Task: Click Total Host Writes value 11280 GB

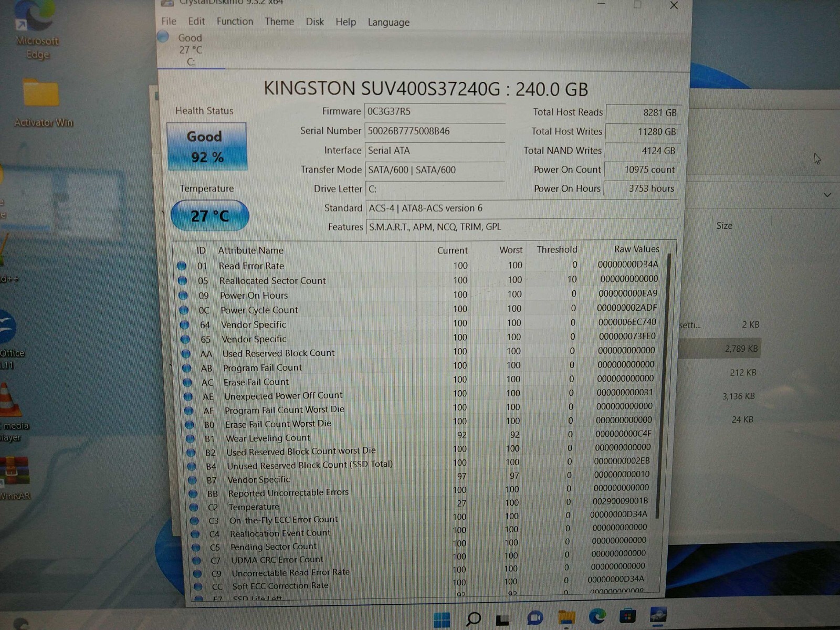Action: coord(643,132)
